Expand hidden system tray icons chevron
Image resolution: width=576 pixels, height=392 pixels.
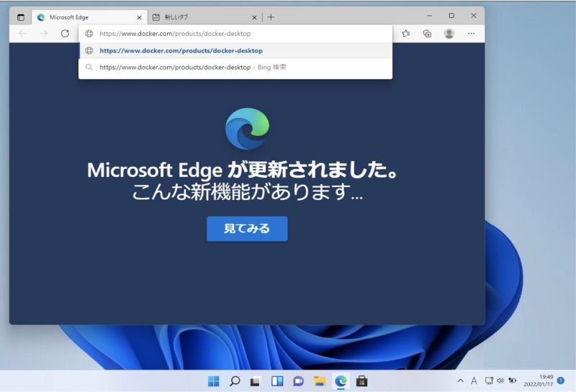tap(460, 381)
